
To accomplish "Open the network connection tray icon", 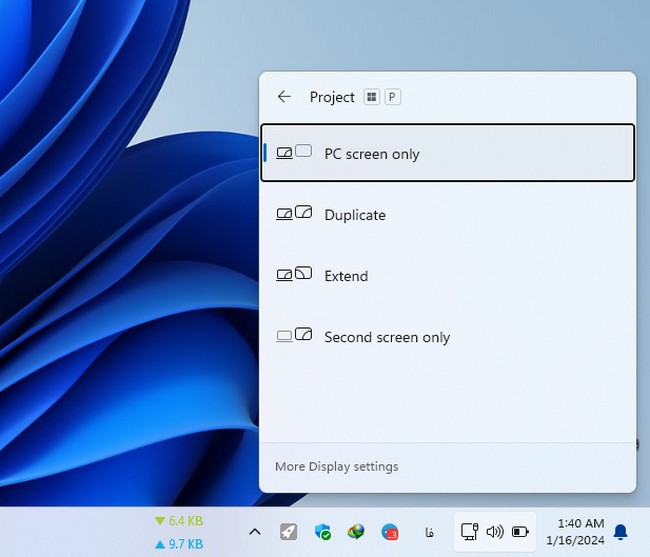I will pyautogui.click(x=470, y=531).
